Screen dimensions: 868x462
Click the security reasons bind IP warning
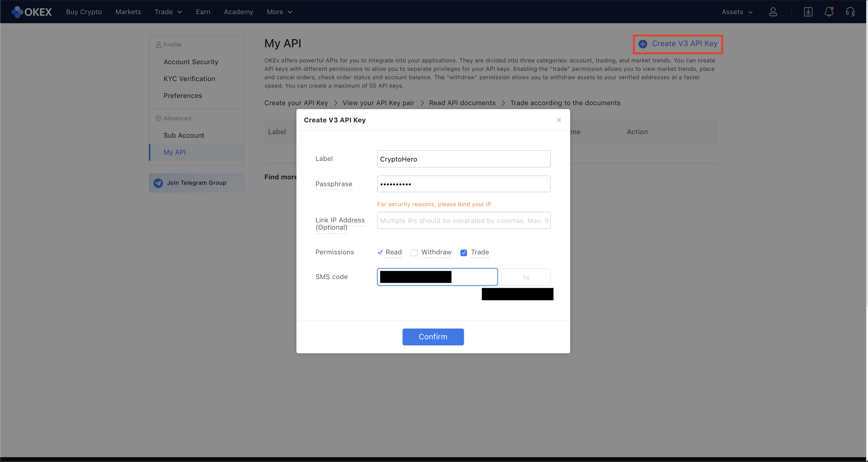click(x=435, y=204)
